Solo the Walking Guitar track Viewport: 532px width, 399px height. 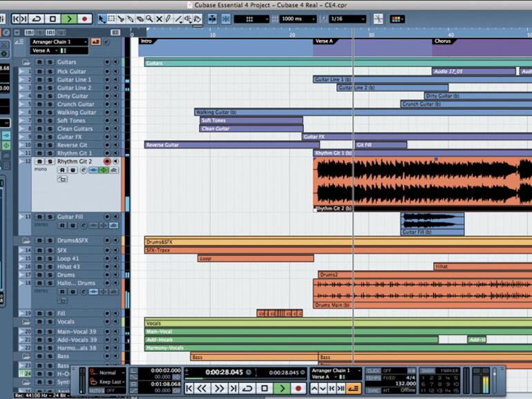pyautogui.click(x=49, y=112)
